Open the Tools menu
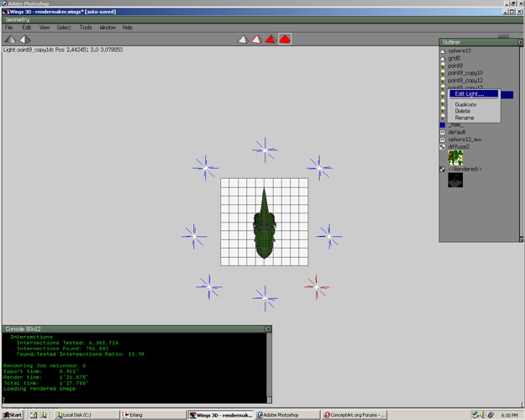 pos(86,28)
